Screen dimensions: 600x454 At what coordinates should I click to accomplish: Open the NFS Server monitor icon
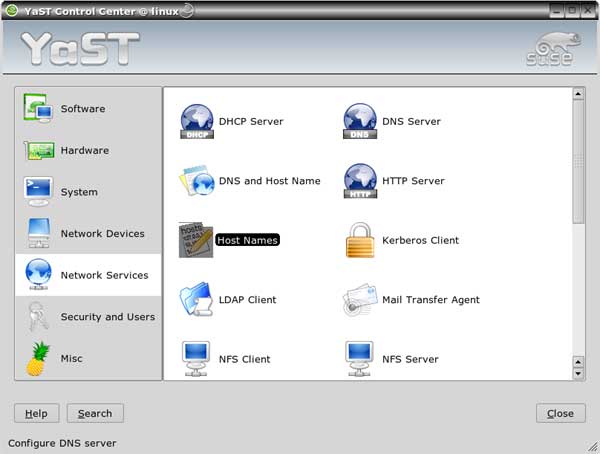[359, 359]
